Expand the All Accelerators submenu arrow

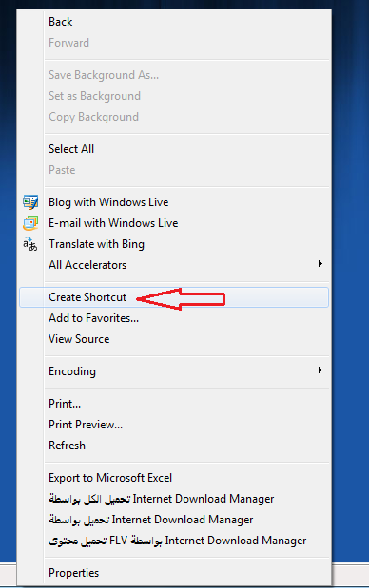pyautogui.click(x=320, y=264)
